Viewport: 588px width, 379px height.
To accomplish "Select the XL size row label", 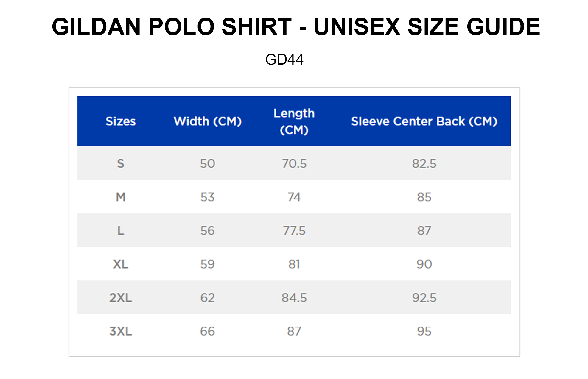I will point(121,264).
